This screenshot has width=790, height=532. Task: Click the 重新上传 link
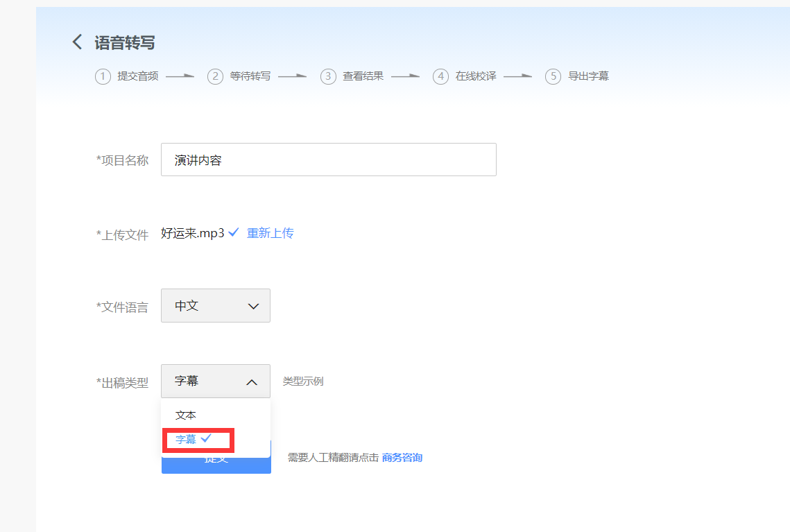tap(270, 233)
